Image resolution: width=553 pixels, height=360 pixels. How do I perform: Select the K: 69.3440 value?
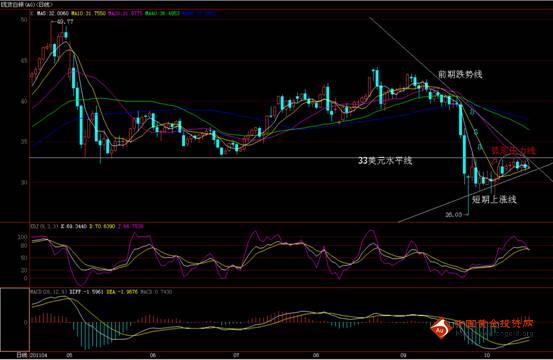[x=73, y=226]
